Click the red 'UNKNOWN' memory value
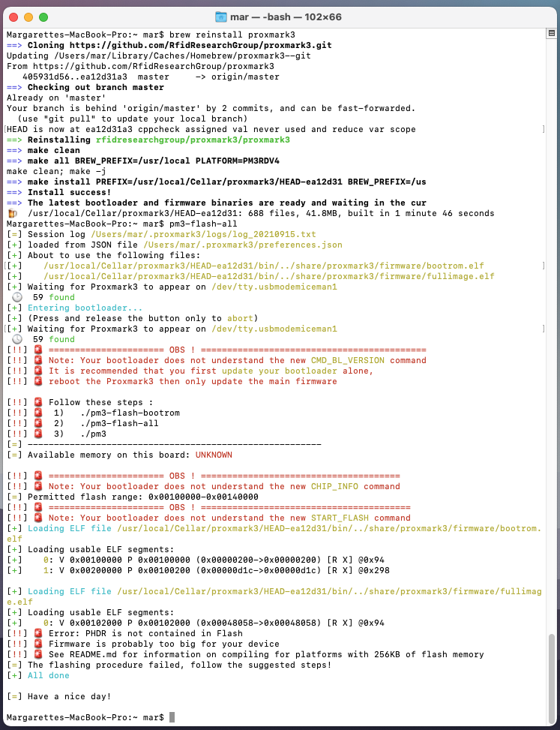Screen dimensions: 560x730 tap(214, 455)
